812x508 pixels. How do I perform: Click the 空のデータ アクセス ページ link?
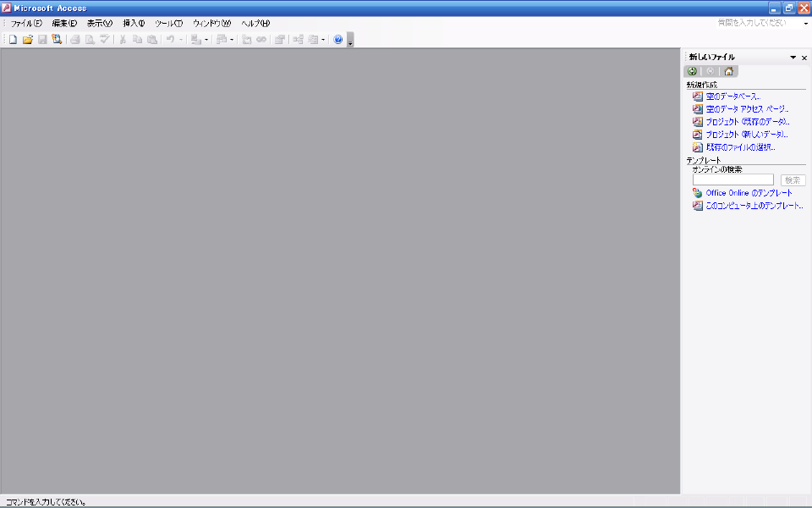747,109
